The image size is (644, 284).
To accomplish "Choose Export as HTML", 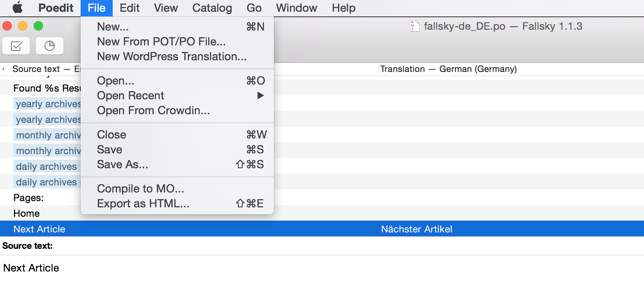I will [143, 203].
